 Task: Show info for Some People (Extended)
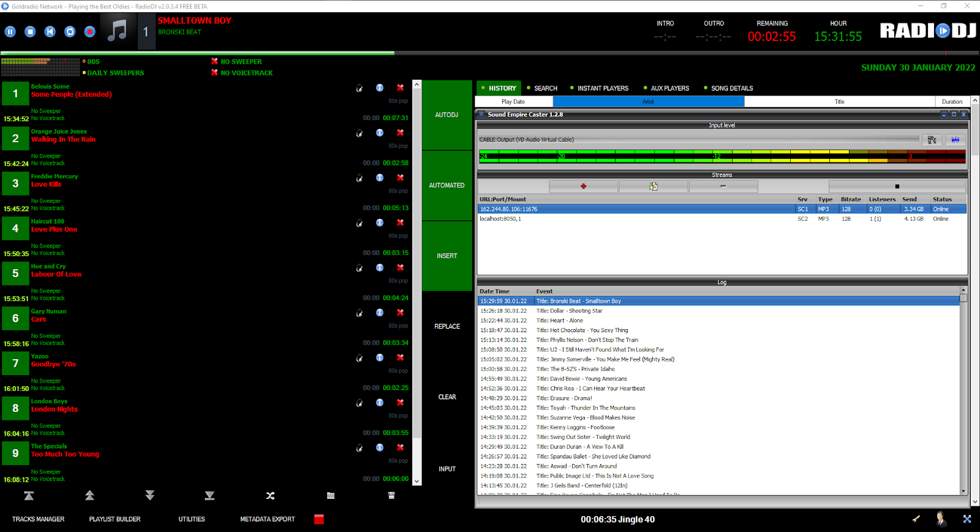380,88
